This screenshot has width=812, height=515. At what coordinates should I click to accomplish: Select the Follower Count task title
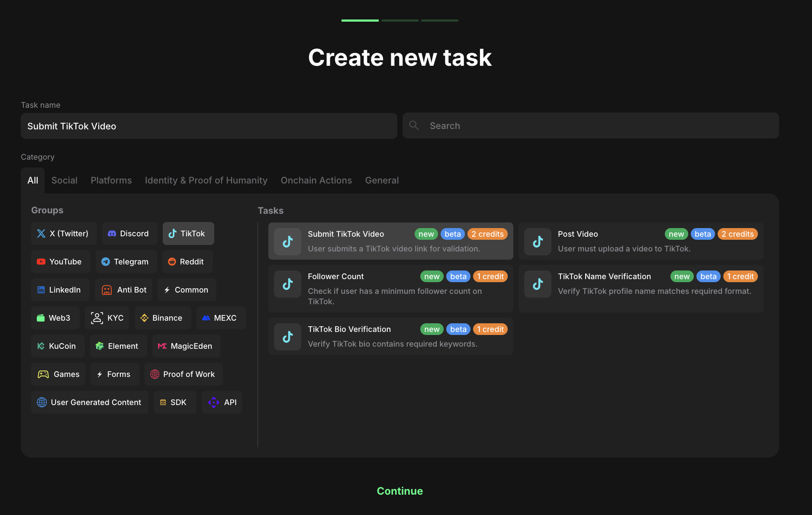coord(336,277)
